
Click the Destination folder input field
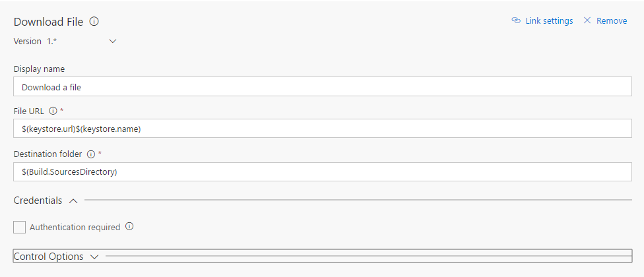323,172
